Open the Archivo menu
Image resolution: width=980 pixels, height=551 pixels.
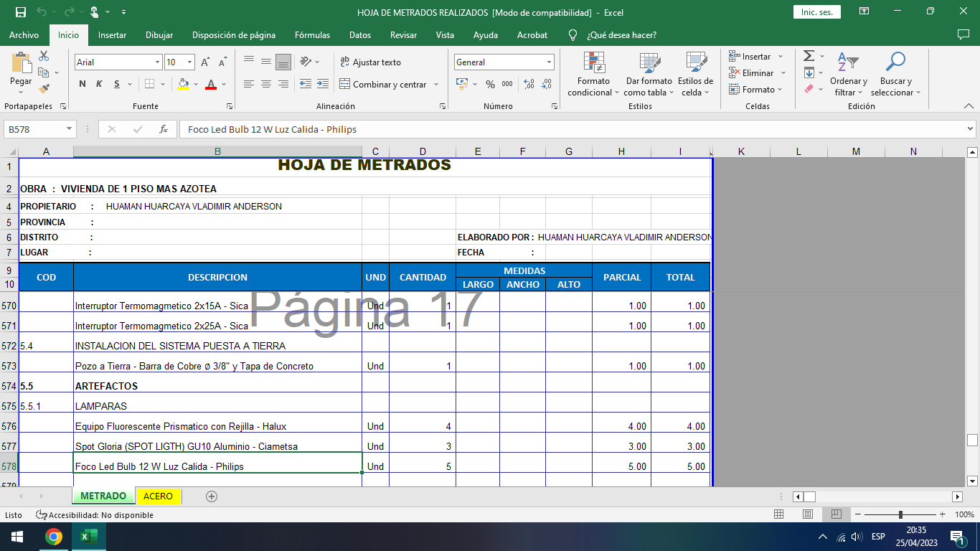tap(24, 35)
